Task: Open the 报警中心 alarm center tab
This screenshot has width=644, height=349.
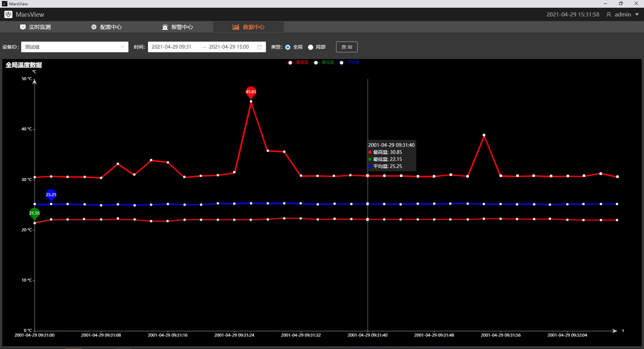Action: (177, 27)
